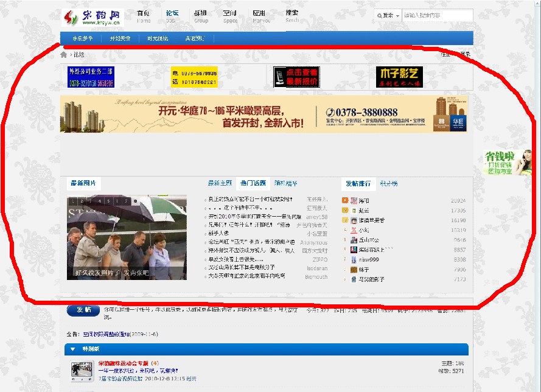Switch to the tab right of 发帖排行
The height and width of the screenshot is (392, 541).
point(388,184)
